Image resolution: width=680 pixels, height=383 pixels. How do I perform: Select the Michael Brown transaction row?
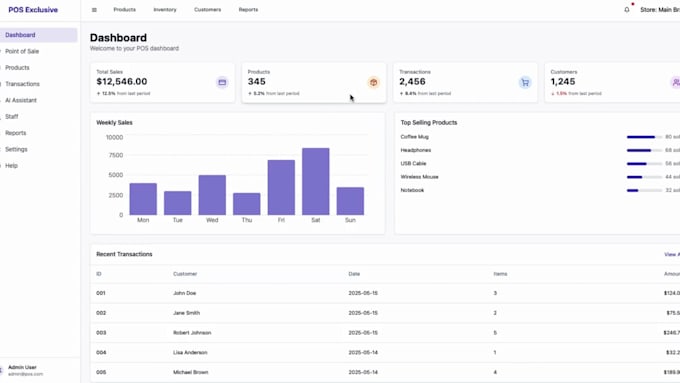[x=385, y=372]
